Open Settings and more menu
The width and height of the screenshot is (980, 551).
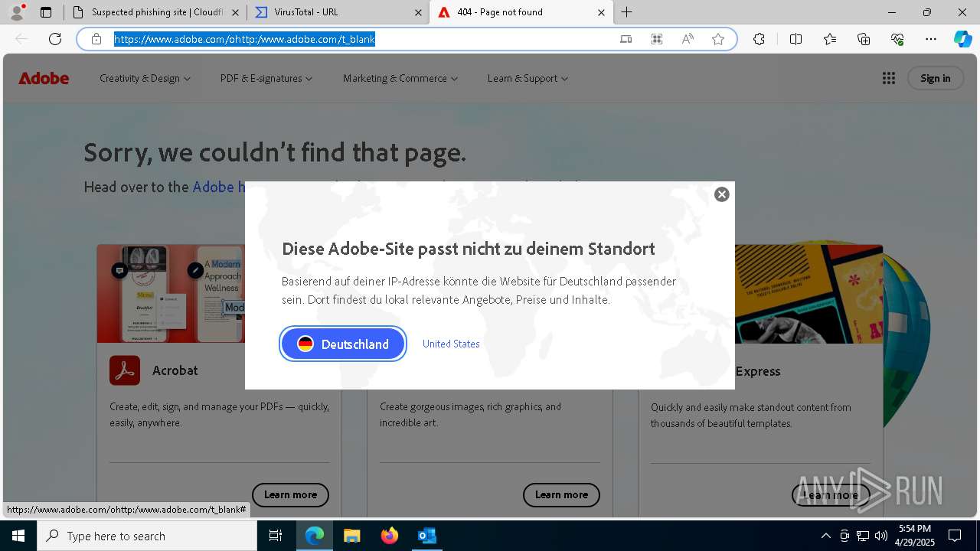(931, 39)
